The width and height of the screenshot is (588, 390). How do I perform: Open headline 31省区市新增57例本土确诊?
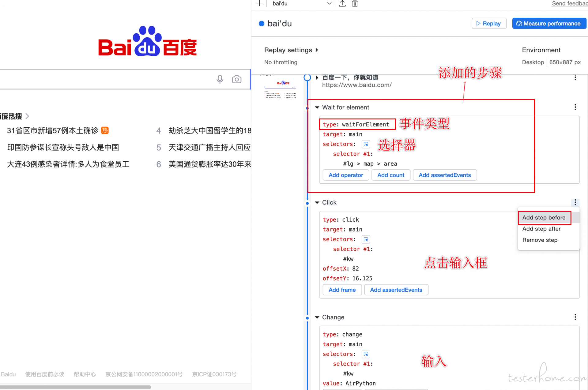click(53, 131)
